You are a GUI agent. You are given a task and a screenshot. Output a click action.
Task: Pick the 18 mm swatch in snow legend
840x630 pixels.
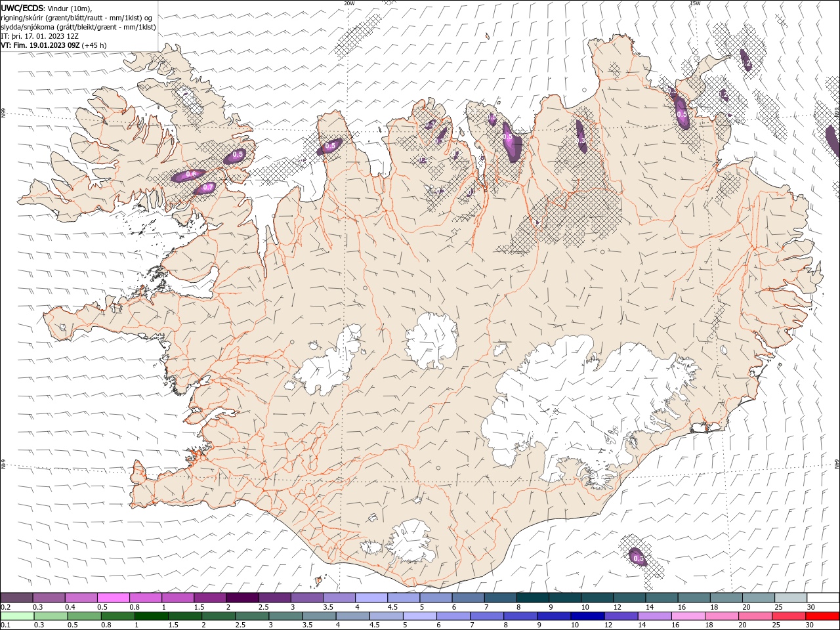(726, 598)
